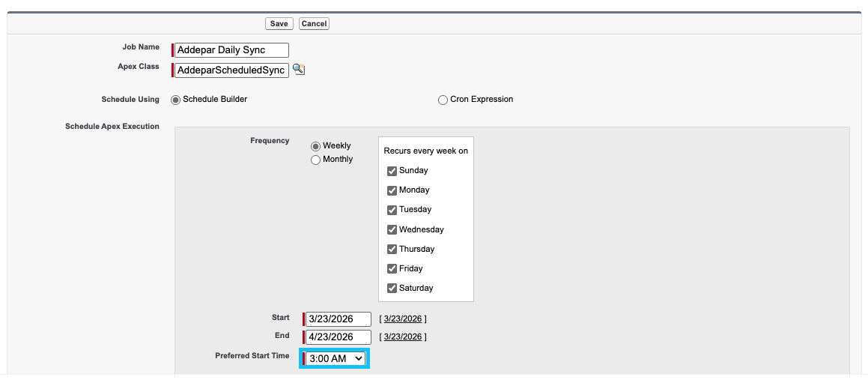Screen dimensions: 868x380
Task: Edit the Job Name field
Action: click(231, 50)
